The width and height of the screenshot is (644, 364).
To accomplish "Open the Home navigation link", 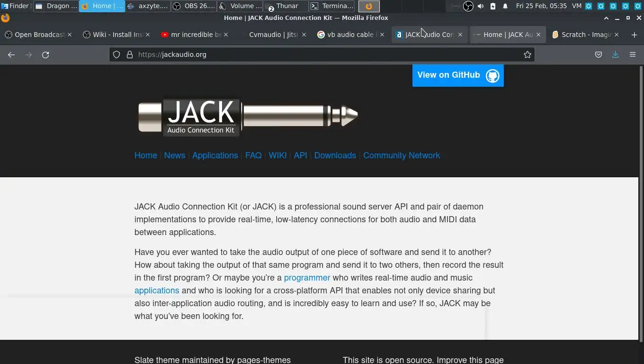I will click(x=146, y=155).
